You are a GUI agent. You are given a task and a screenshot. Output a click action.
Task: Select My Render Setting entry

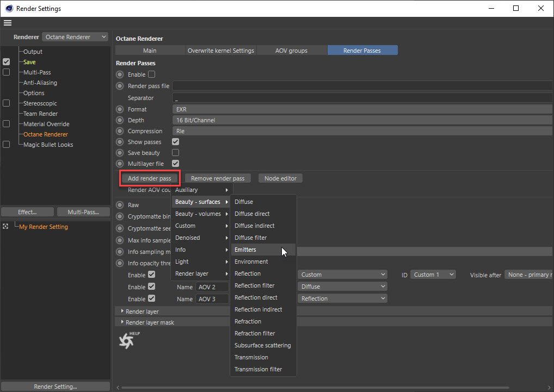coord(44,227)
